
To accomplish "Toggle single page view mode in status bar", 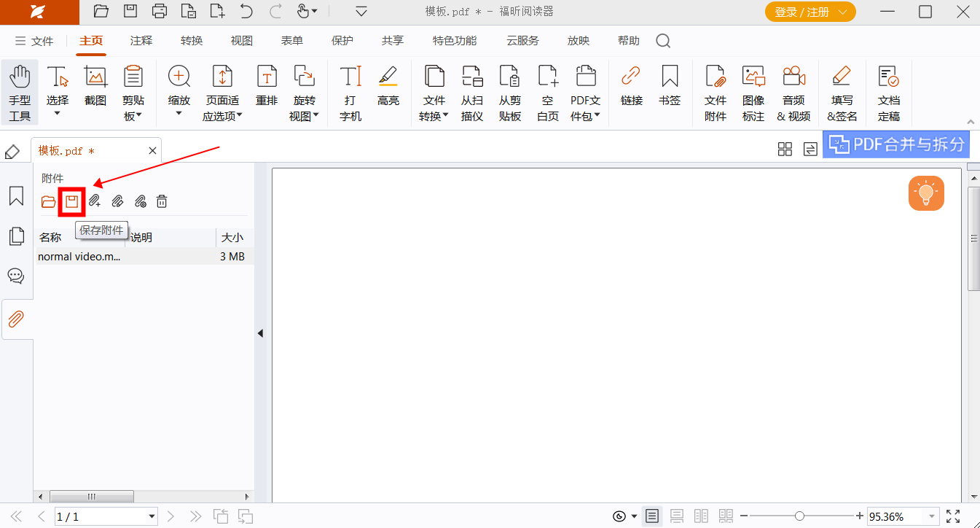I will [652, 516].
